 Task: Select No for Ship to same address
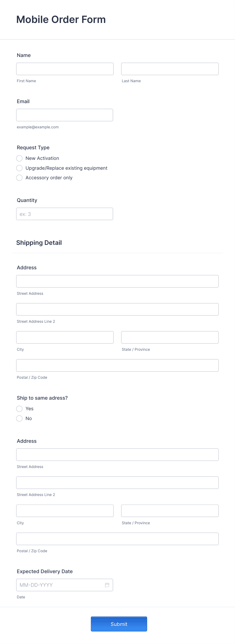coord(19,418)
